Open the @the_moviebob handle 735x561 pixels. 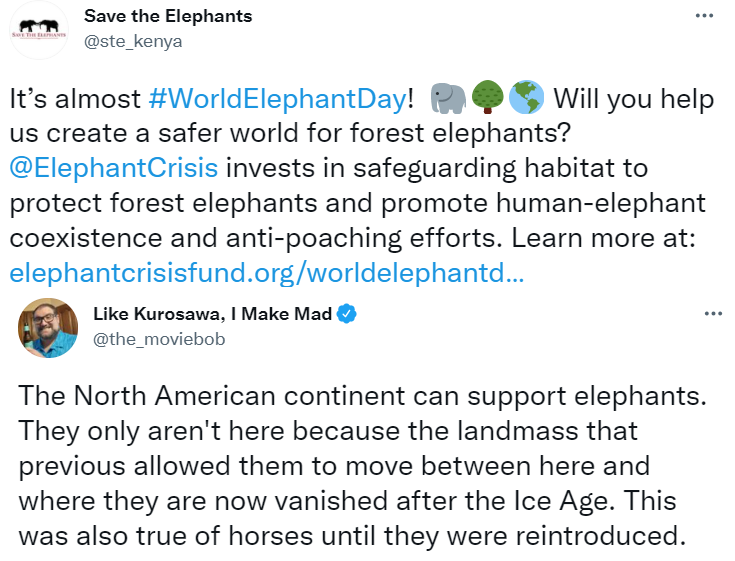click(x=159, y=339)
